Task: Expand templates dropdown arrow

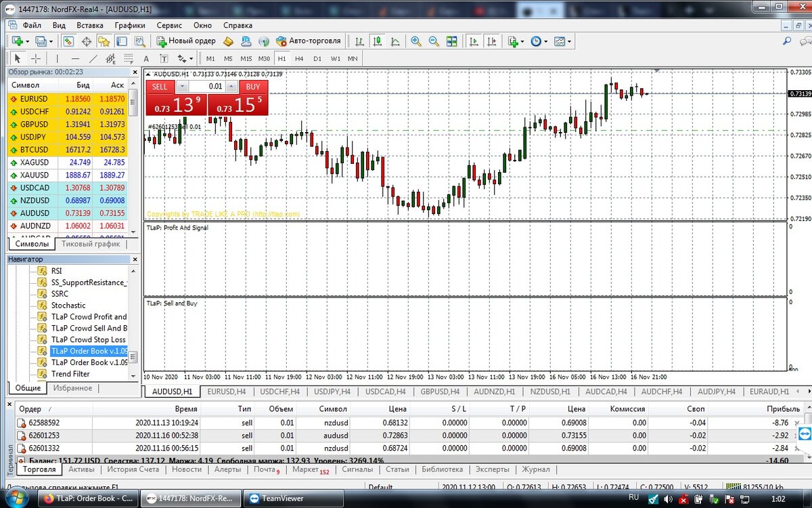Action: 569,41
